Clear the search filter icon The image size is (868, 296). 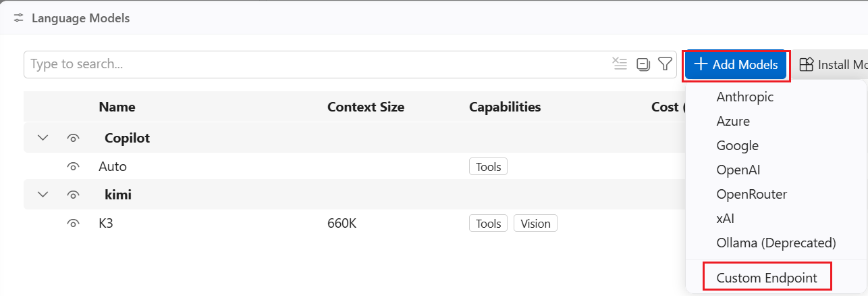[620, 64]
